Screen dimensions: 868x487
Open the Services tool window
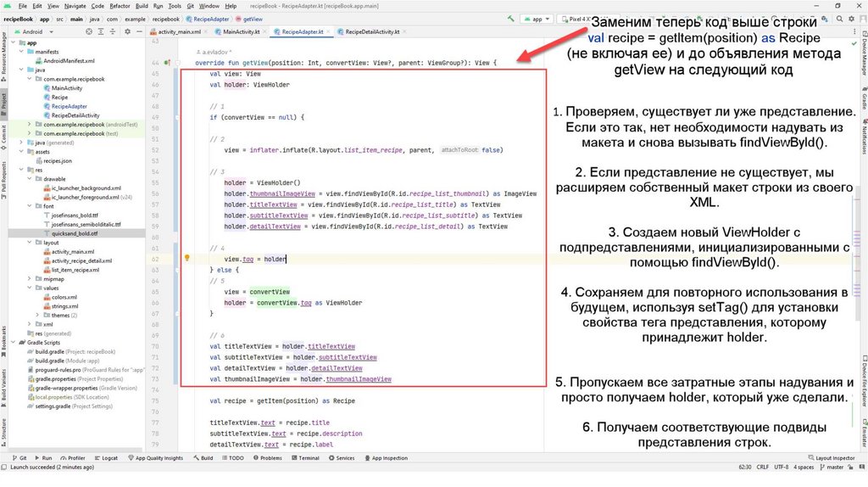click(342, 458)
